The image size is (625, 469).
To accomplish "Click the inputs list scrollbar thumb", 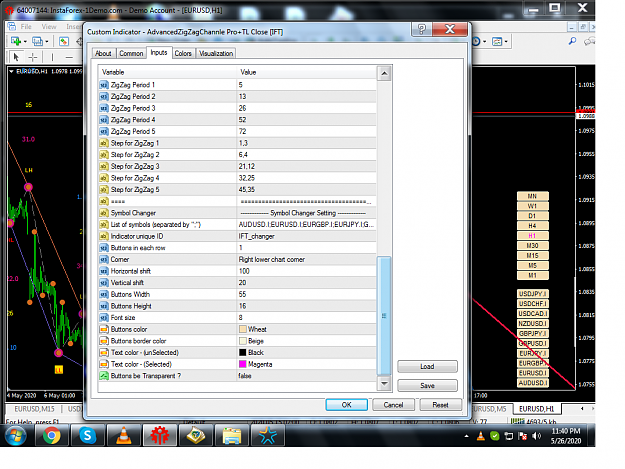I will click(x=384, y=316).
